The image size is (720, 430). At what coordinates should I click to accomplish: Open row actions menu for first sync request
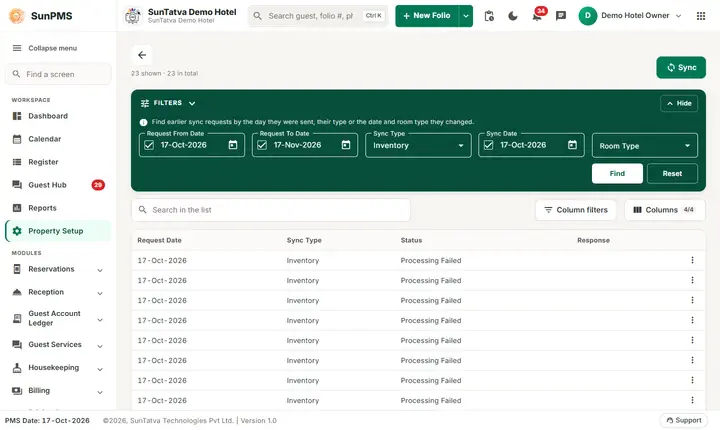click(x=692, y=260)
